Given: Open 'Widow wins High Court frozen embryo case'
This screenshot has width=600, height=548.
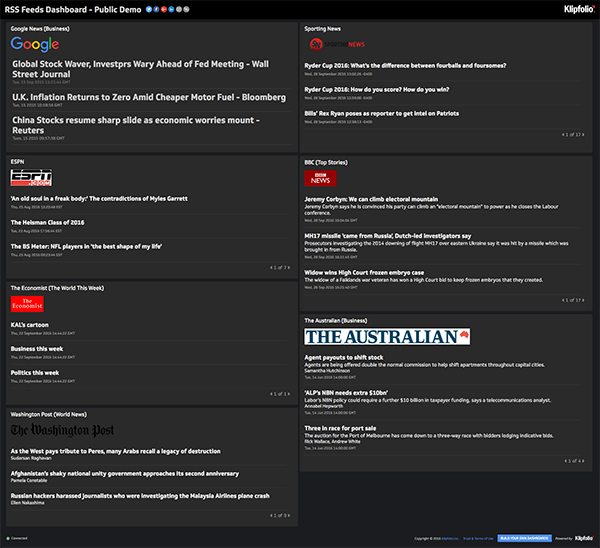Looking at the screenshot, I should point(364,272).
